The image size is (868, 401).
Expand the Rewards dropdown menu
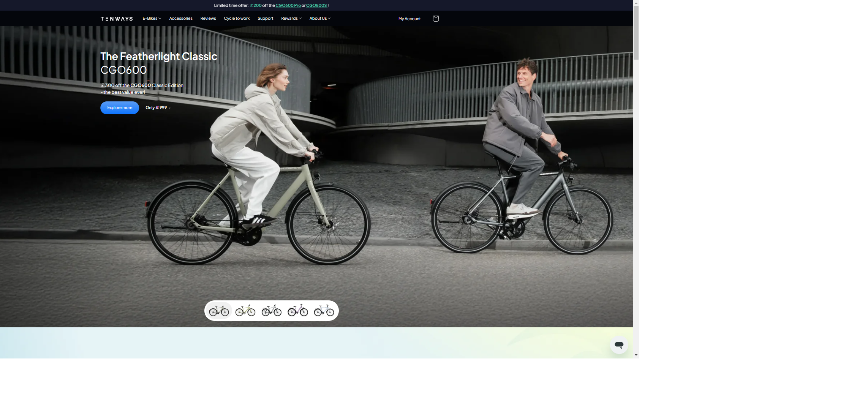[291, 18]
